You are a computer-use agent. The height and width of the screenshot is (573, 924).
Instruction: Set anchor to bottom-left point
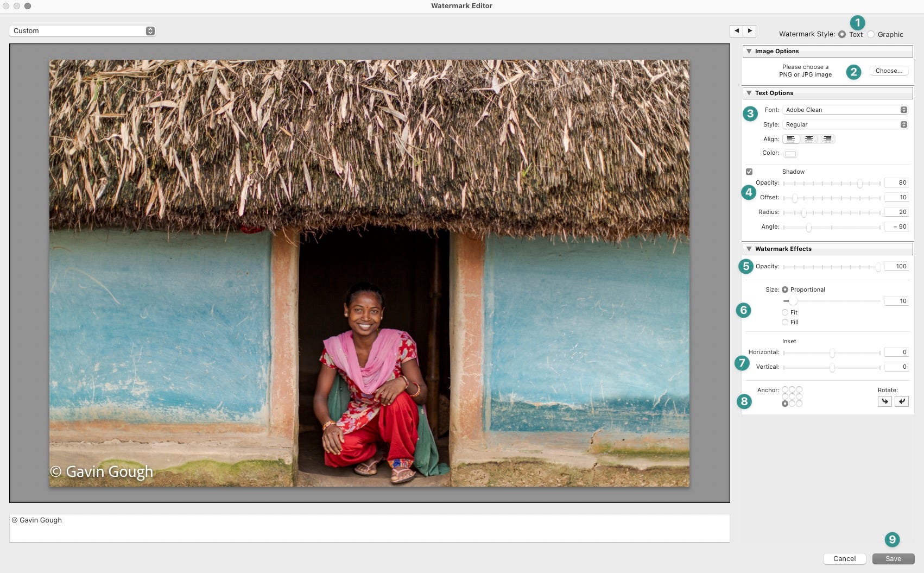(785, 404)
